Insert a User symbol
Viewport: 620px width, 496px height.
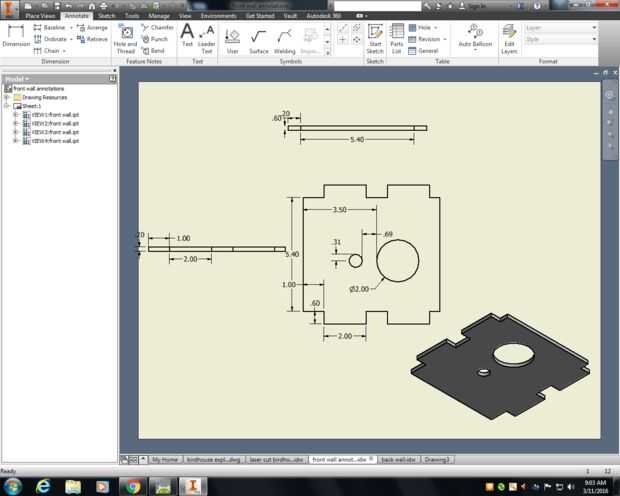pyautogui.click(x=232, y=42)
